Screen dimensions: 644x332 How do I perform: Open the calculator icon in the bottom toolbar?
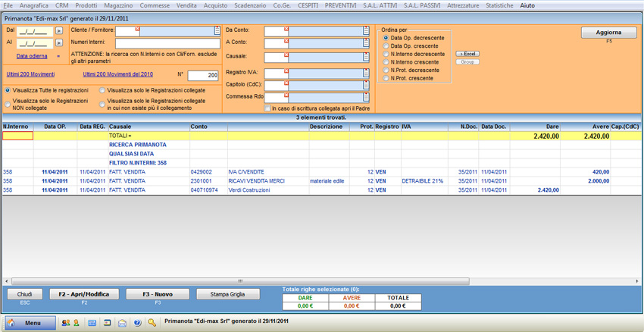(x=92, y=323)
